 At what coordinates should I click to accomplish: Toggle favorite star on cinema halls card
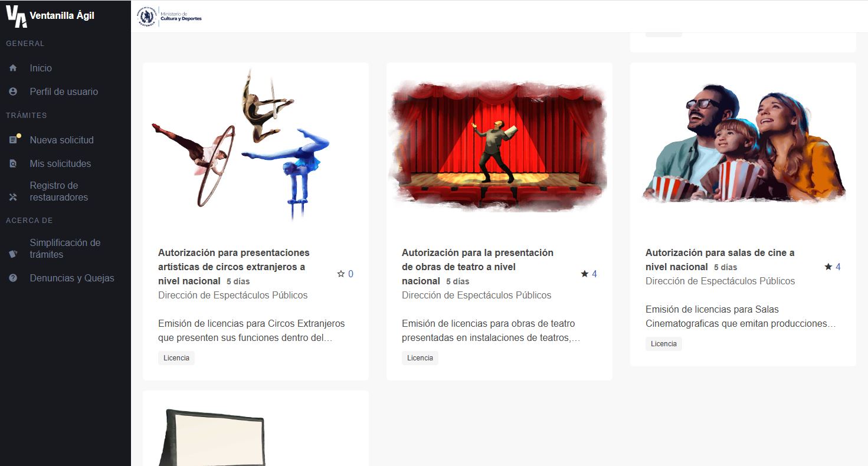coord(828,267)
